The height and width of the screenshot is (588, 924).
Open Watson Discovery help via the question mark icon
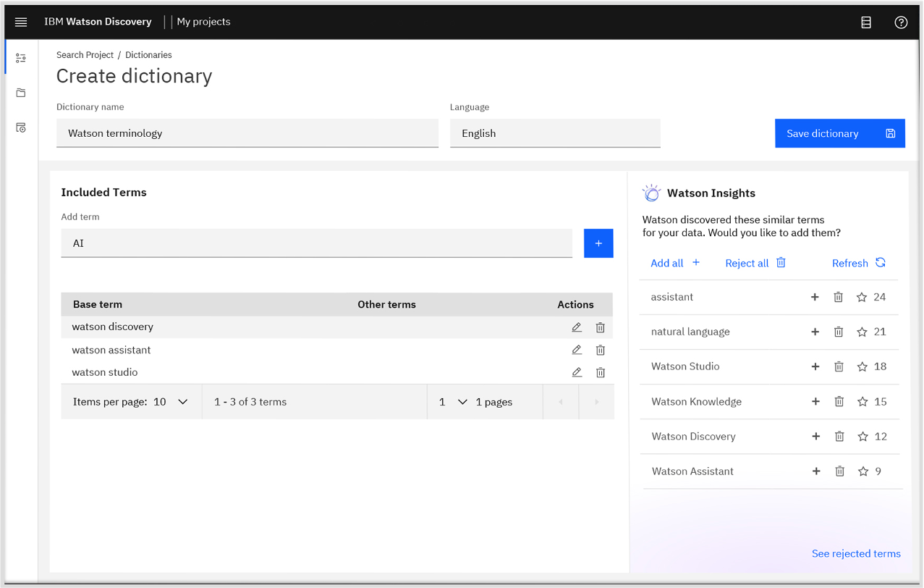[901, 22]
